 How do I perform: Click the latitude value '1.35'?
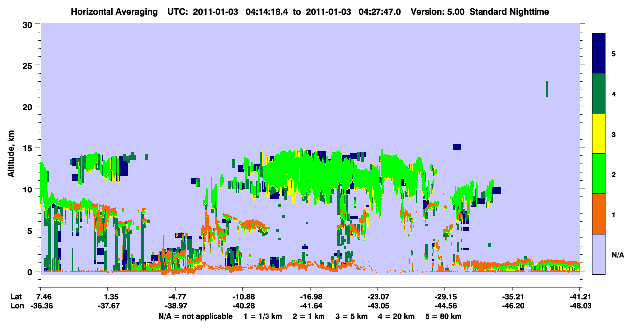coord(108,297)
